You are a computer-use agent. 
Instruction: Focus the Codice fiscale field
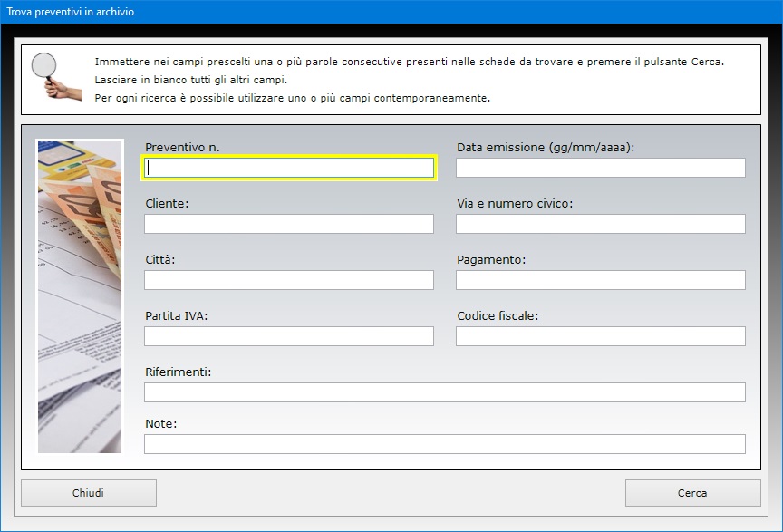[x=601, y=336]
